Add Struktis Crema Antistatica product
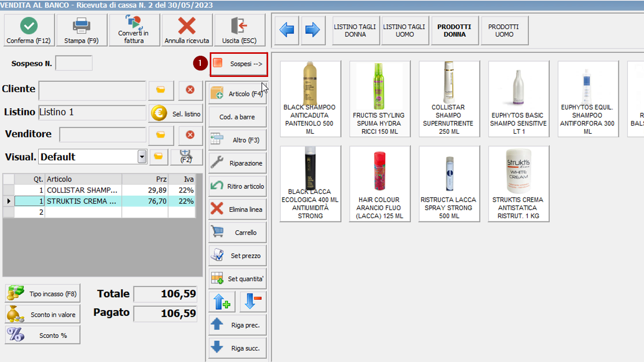The height and width of the screenshot is (362, 644). point(519,184)
